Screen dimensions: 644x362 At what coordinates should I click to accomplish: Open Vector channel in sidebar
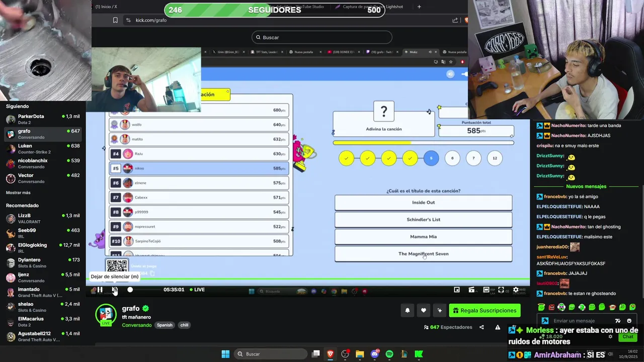tap(43, 178)
